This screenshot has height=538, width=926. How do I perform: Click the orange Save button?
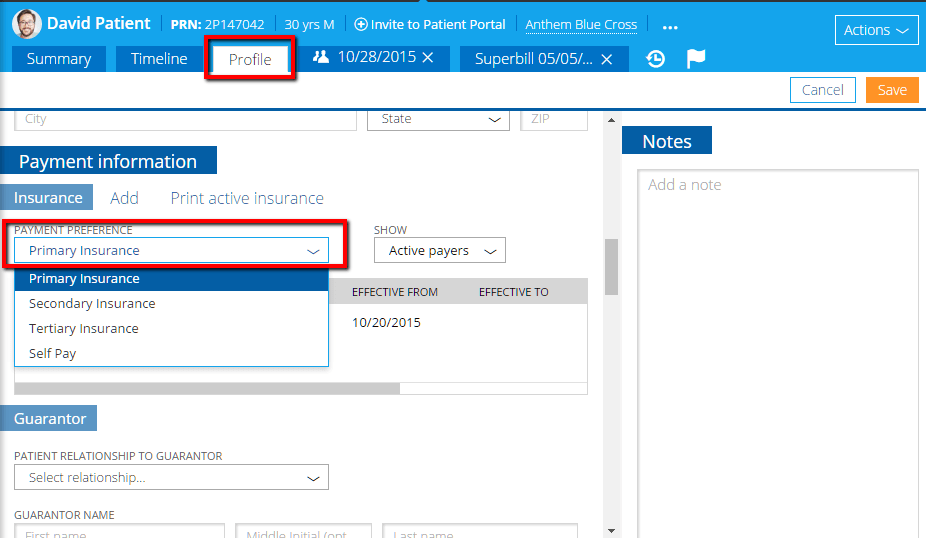coord(891,90)
